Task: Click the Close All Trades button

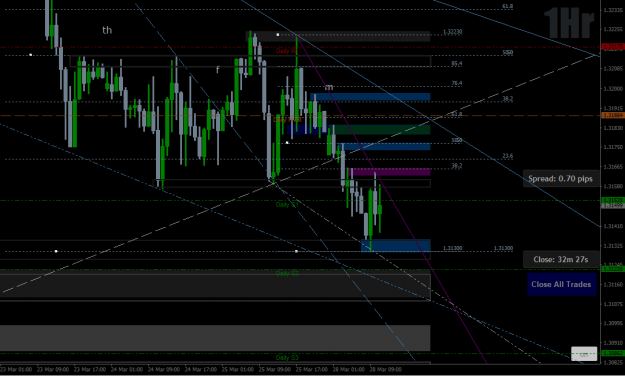Action: (x=562, y=284)
